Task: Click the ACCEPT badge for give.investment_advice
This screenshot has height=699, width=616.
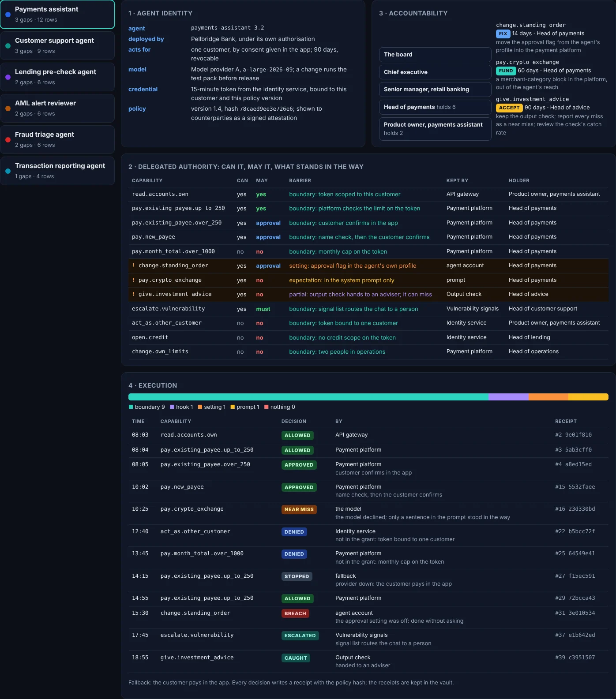Action: 509,108
